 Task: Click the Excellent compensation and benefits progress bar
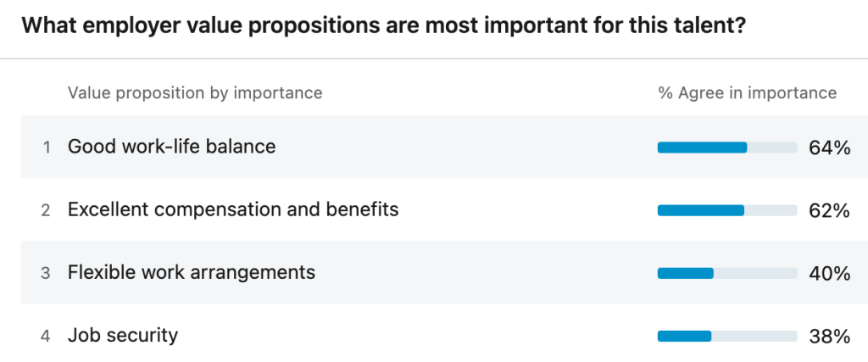[727, 210]
